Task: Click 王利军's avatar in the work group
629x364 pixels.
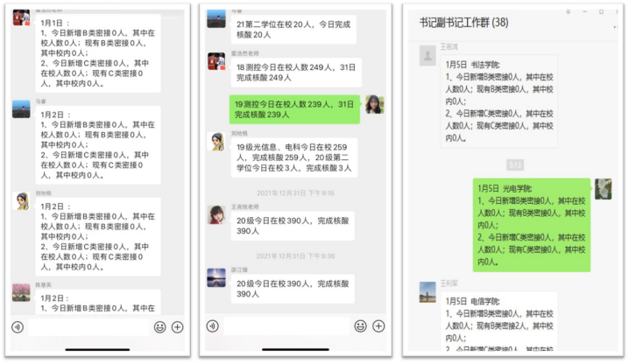Action: pyautogui.click(x=428, y=292)
